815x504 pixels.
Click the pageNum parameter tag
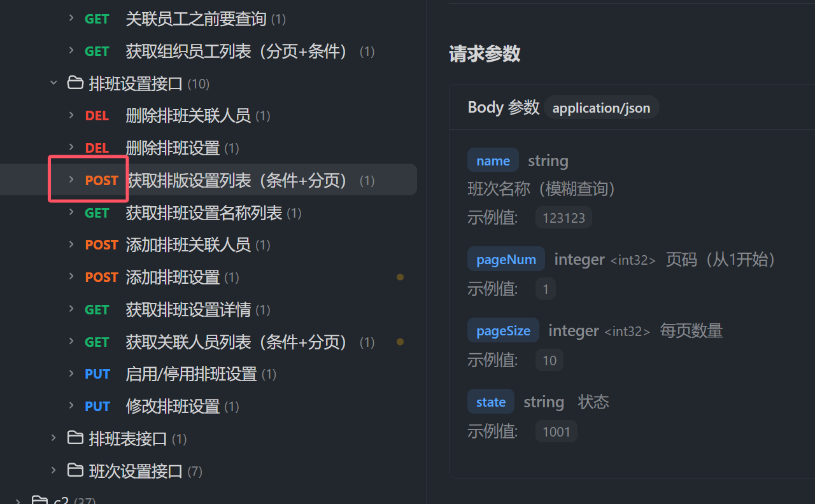click(x=506, y=259)
